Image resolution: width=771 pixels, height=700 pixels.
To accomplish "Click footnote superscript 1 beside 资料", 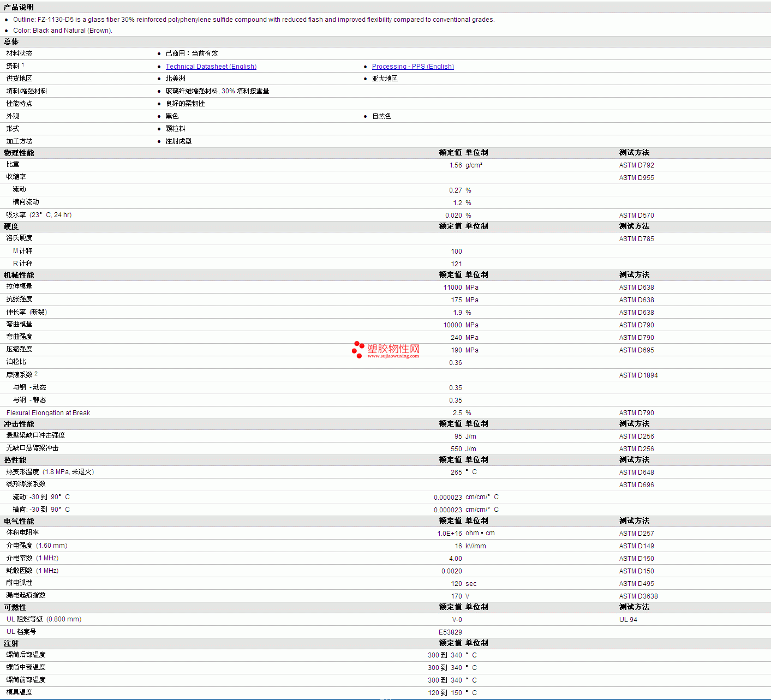I will 23,65.
